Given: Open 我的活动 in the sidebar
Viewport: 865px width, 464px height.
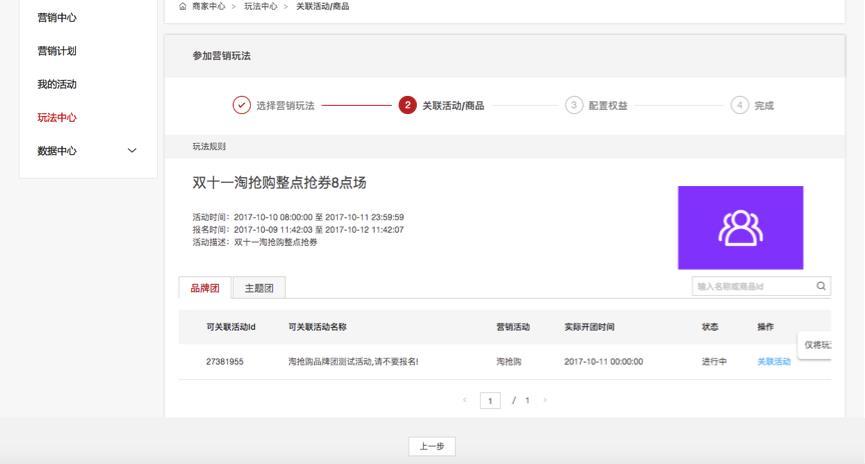Looking at the screenshot, I should point(57,84).
